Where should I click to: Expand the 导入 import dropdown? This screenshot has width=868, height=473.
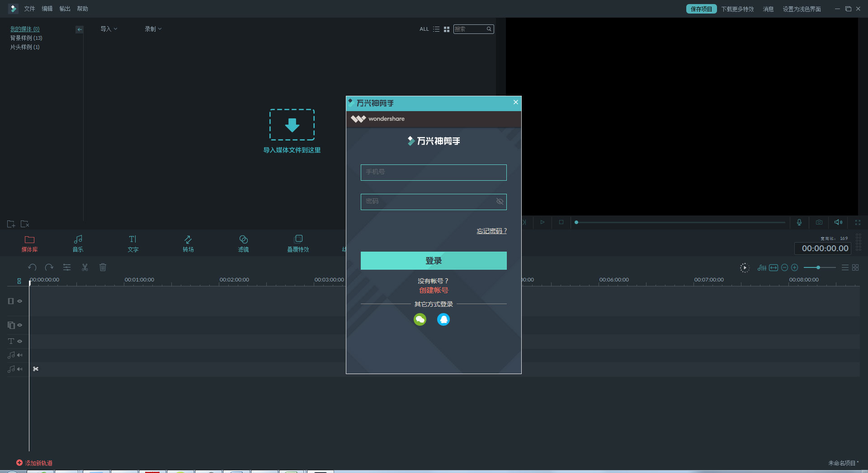[108, 29]
